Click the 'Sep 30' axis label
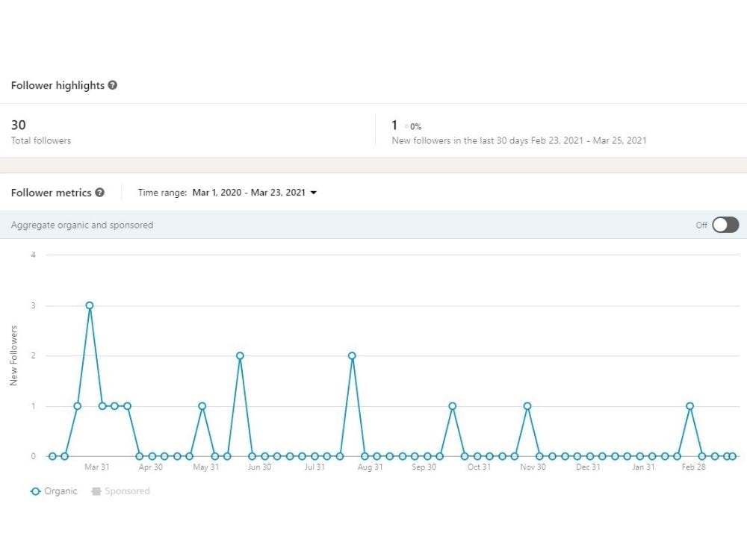 (424, 467)
